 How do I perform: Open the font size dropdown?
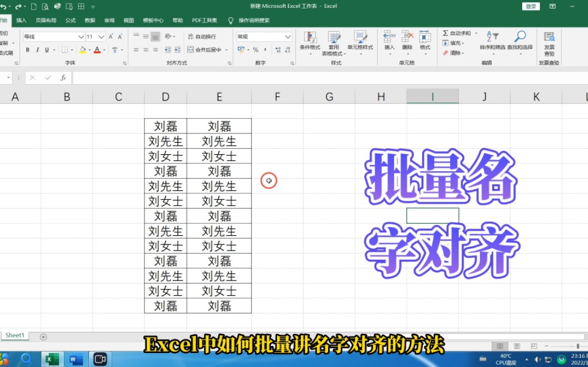[x=101, y=36]
